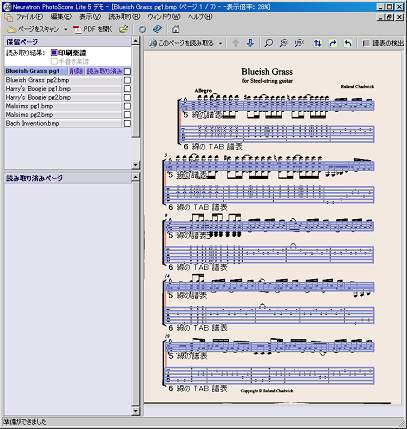Click the 削除 (Delete) link for Blueish Grass pg1
Image resolution: width=407 pixels, height=429 pixels.
[76, 71]
